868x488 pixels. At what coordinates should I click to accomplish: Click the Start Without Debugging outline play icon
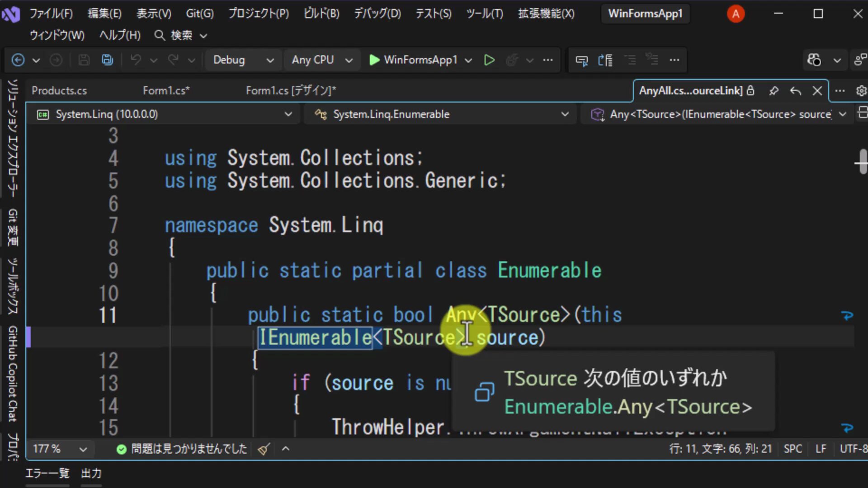(489, 60)
